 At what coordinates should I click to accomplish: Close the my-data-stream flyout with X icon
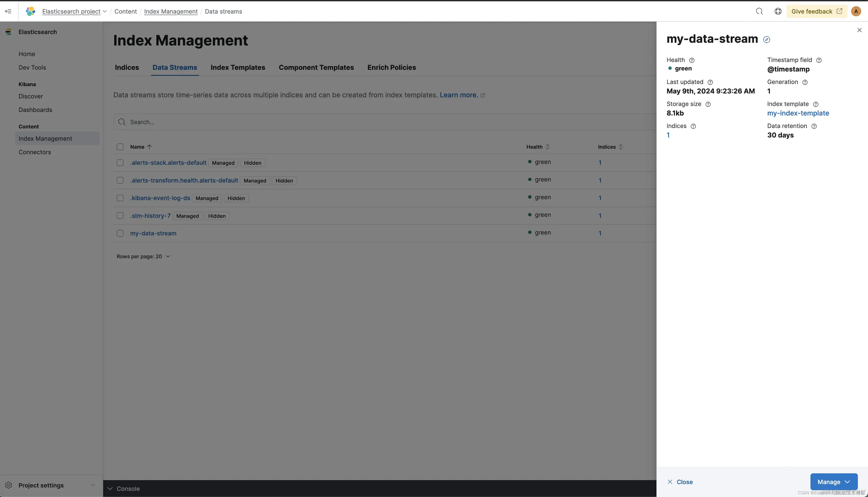[x=859, y=30]
